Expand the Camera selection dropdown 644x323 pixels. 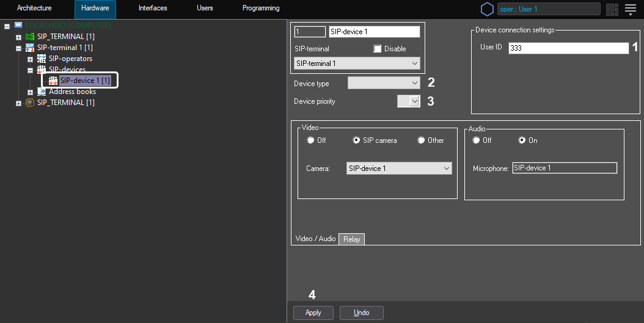(398, 169)
